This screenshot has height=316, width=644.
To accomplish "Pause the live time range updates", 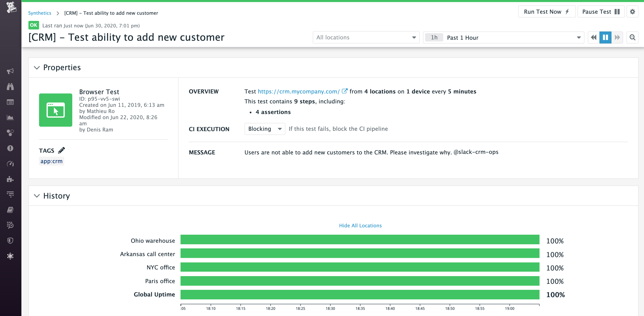I will point(605,37).
